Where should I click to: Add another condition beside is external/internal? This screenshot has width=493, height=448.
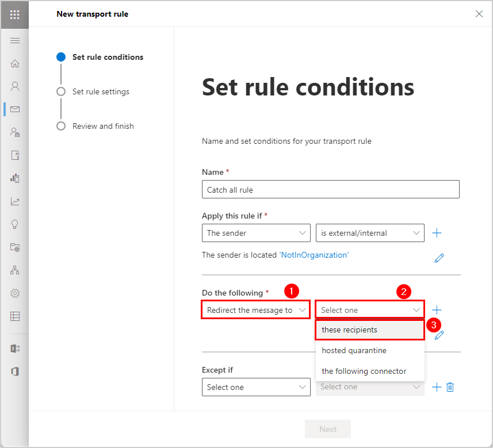click(x=437, y=233)
